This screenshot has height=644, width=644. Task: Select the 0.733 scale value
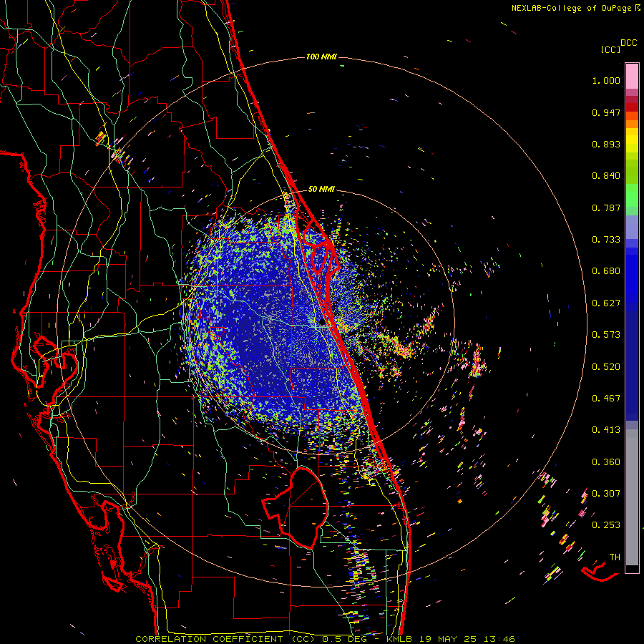(x=606, y=240)
